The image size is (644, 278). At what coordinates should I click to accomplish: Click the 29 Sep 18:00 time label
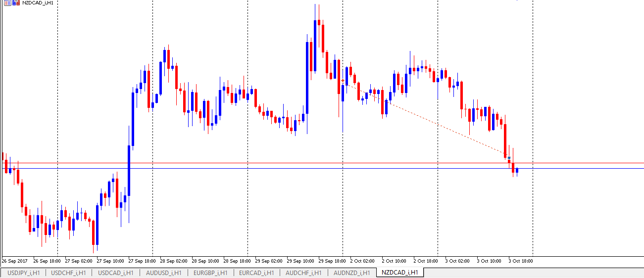tap(332, 260)
